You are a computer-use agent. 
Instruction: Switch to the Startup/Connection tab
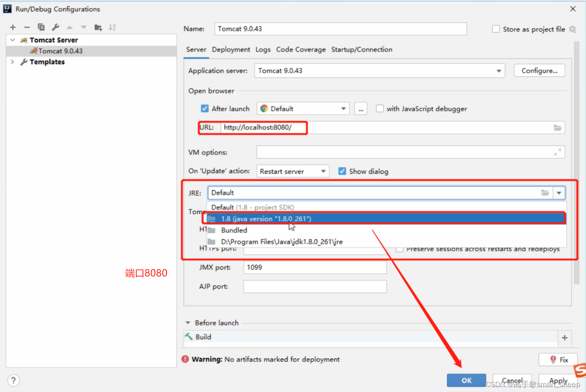pos(362,50)
